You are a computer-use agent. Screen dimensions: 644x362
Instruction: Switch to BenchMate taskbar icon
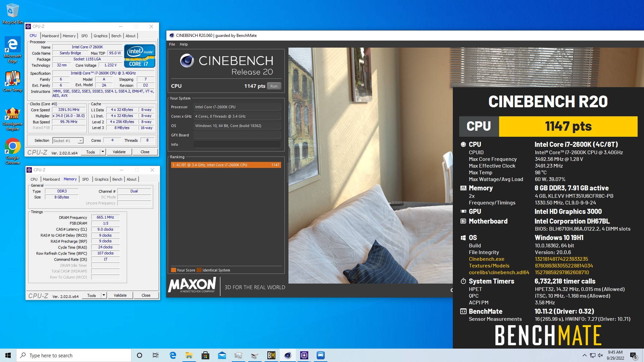[x=271, y=355]
